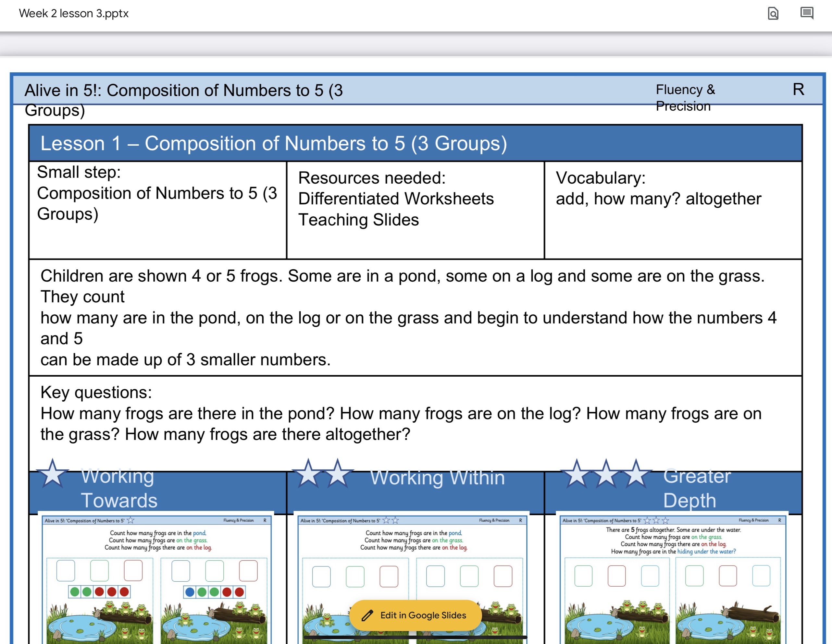Tap the Working Towards heading

click(119, 488)
